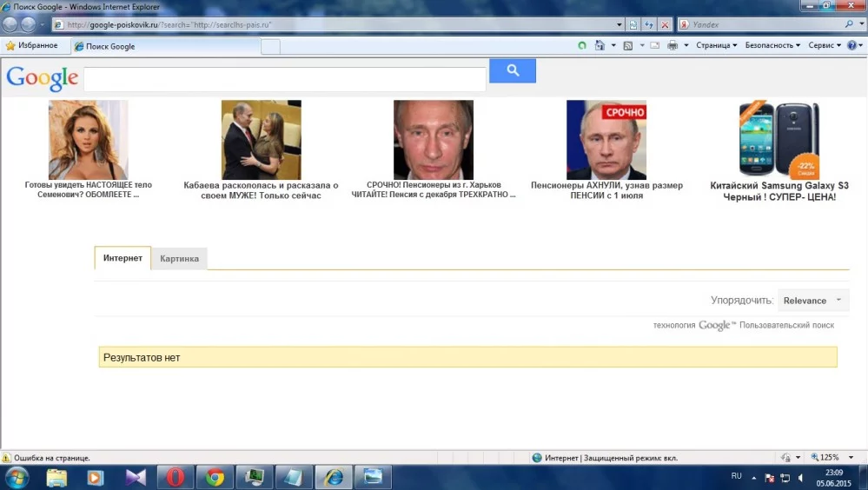Viewport: 868px width, 490px height.
Task: Open the Relevance sort dropdown
Action: pos(813,300)
